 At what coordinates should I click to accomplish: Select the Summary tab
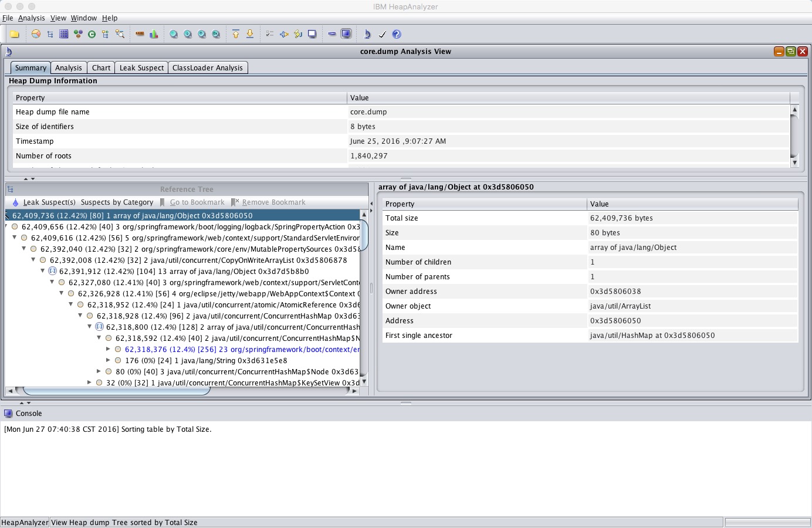(x=31, y=67)
